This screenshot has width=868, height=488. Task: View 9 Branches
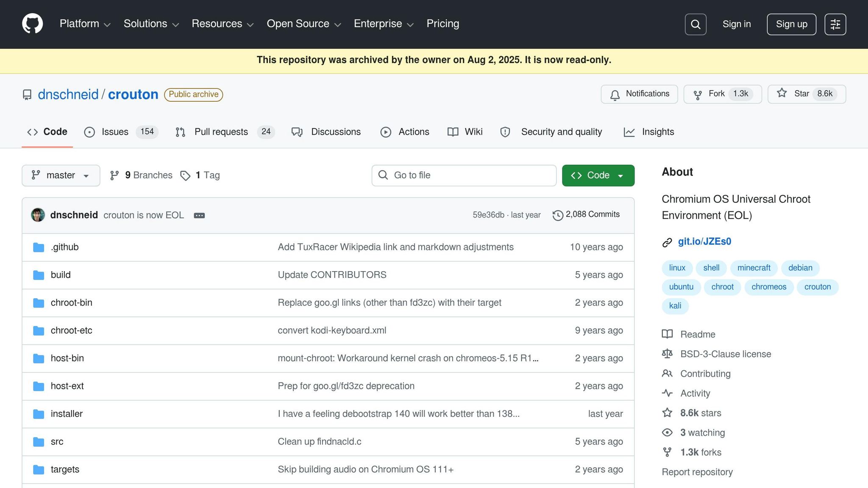click(141, 175)
